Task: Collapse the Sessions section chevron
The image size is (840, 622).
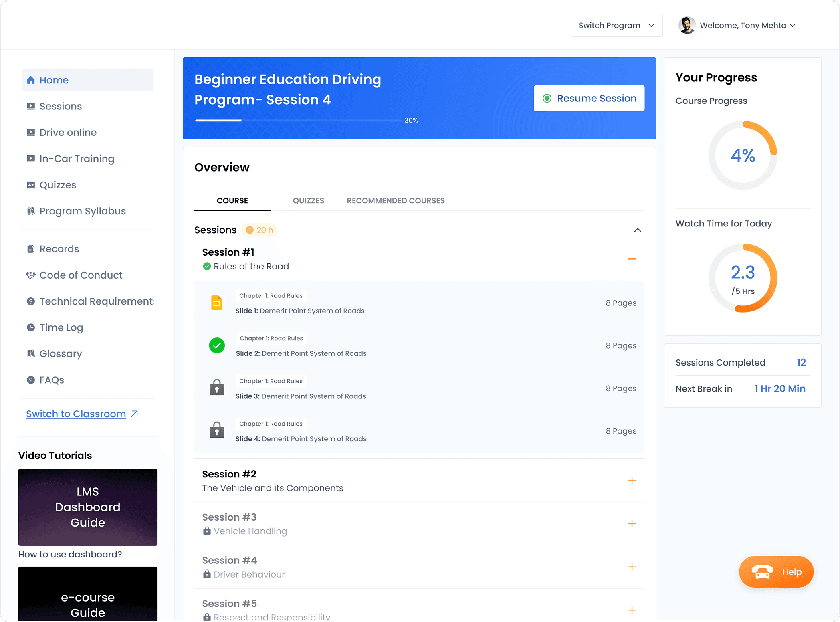Action: 638,230
